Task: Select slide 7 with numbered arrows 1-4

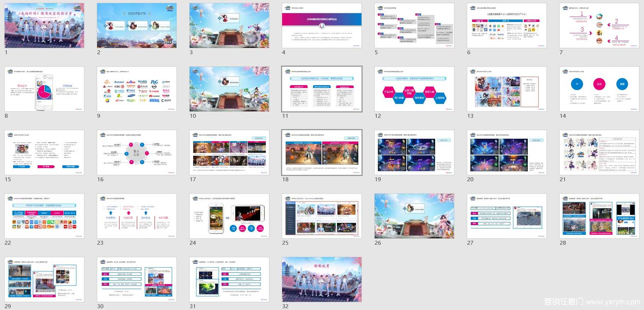Action: point(599,26)
